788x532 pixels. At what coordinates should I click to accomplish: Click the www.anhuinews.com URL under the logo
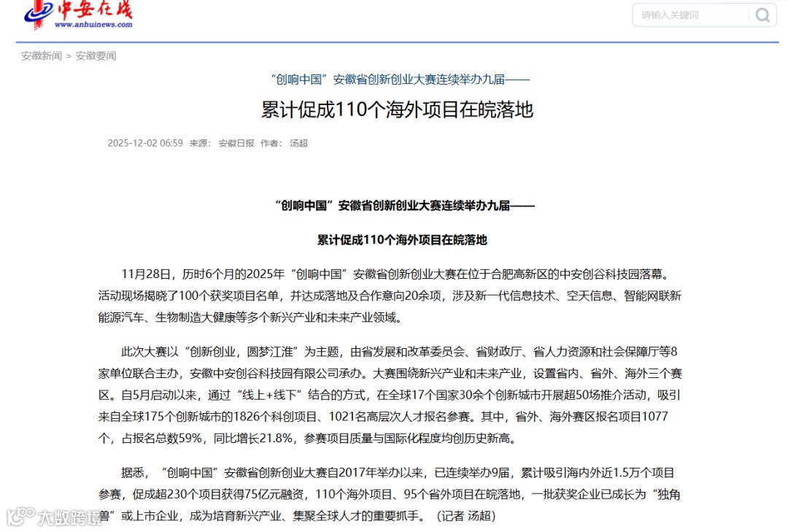pyautogui.click(x=93, y=24)
